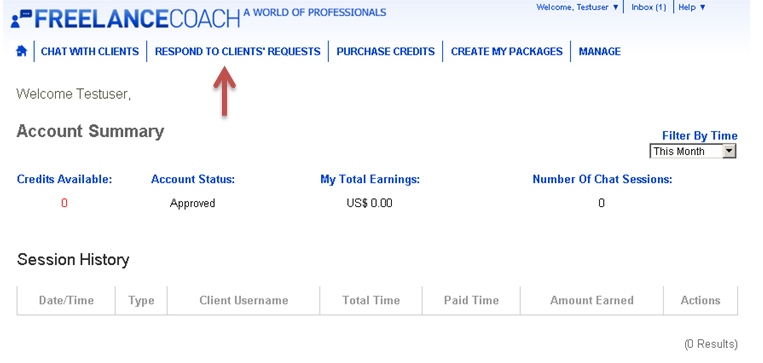Image resolution: width=763 pixels, height=363 pixels.
Task: Click the Welcome Testuser greeting text
Action: pyautogui.click(x=73, y=93)
